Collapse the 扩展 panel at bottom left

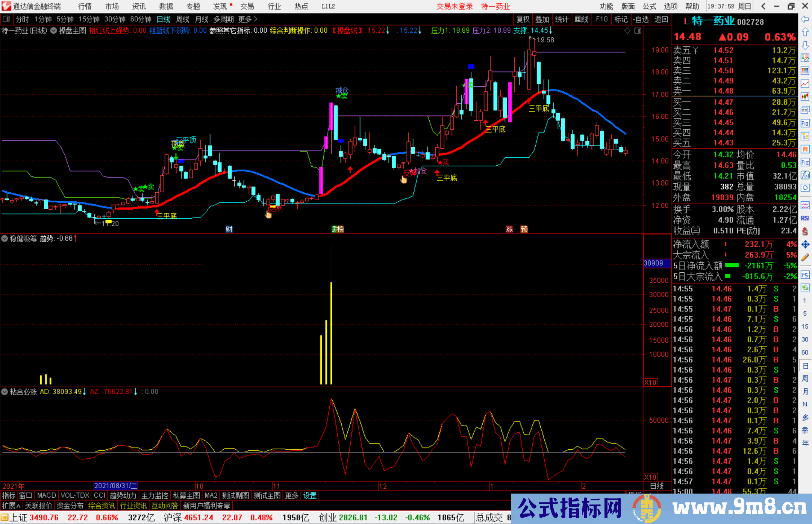point(10,506)
